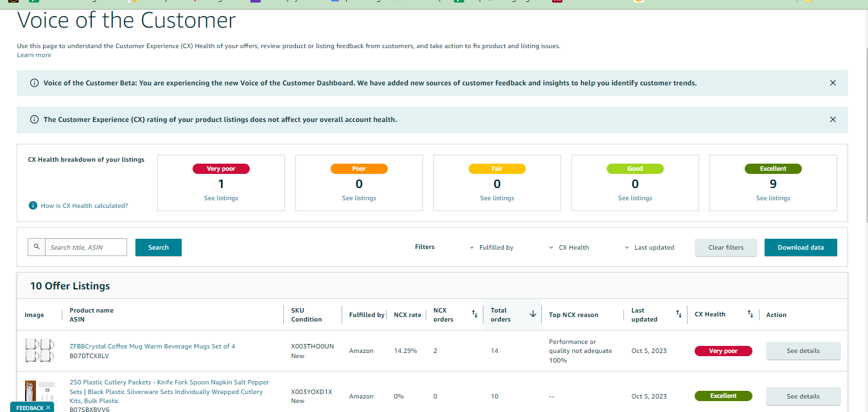This screenshot has height=412, width=868.
Task: Click the Download data button
Action: click(x=801, y=247)
